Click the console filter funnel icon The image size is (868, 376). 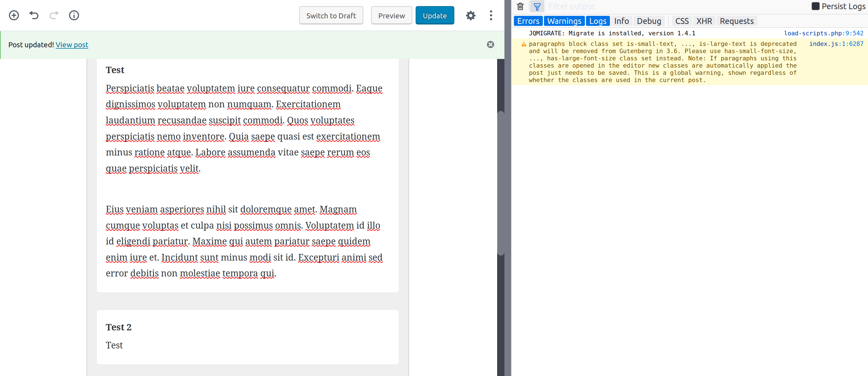click(537, 6)
